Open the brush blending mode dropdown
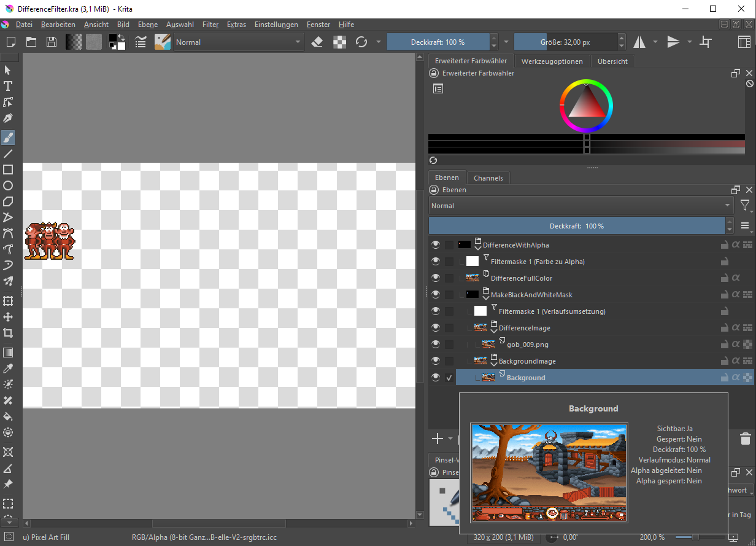 coord(239,42)
